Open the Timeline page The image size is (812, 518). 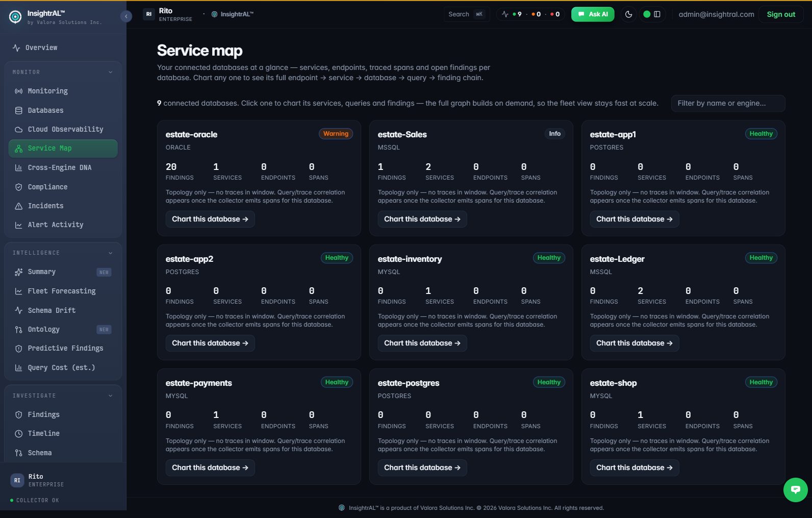63,433
